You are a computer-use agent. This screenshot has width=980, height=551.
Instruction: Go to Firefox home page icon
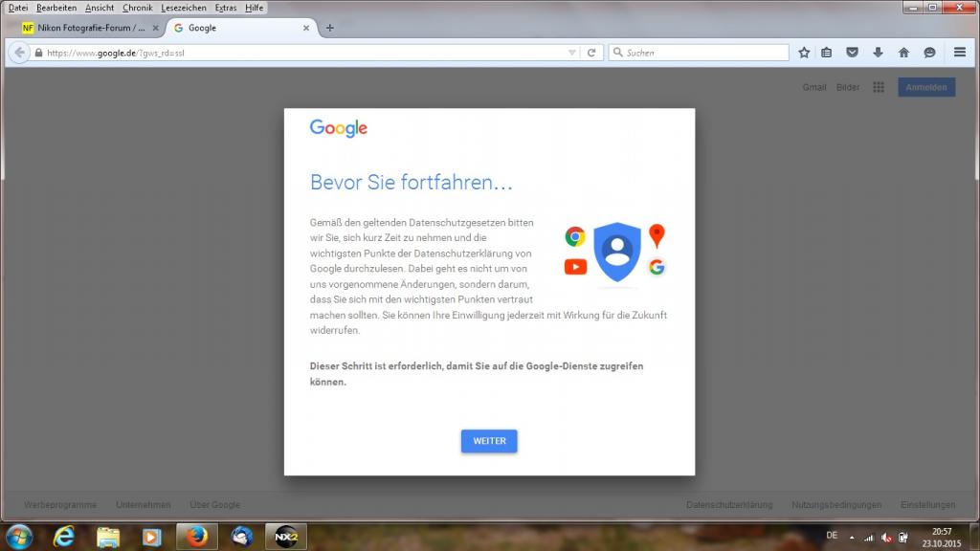click(x=903, y=53)
